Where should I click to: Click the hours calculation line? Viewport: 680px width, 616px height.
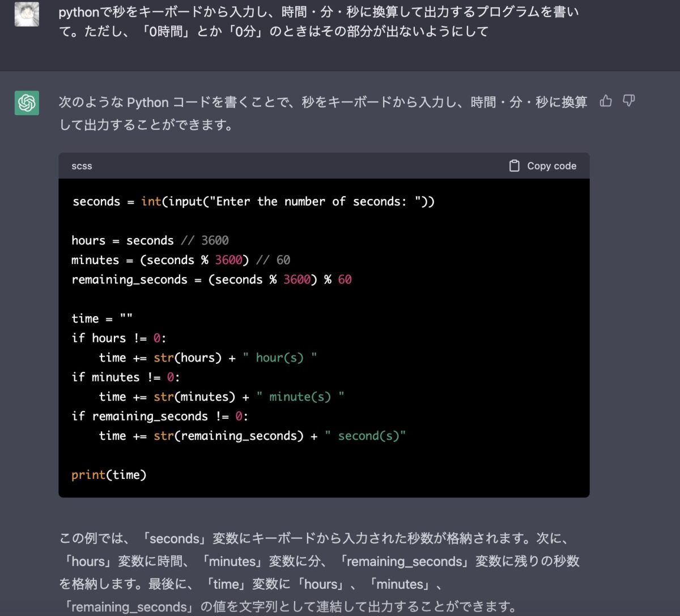click(x=150, y=240)
